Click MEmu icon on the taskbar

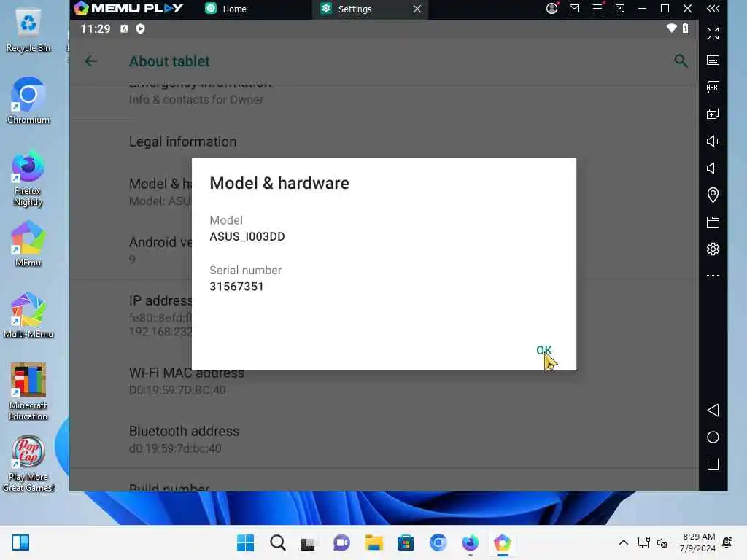pyautogui.click(x=502, y=542)
